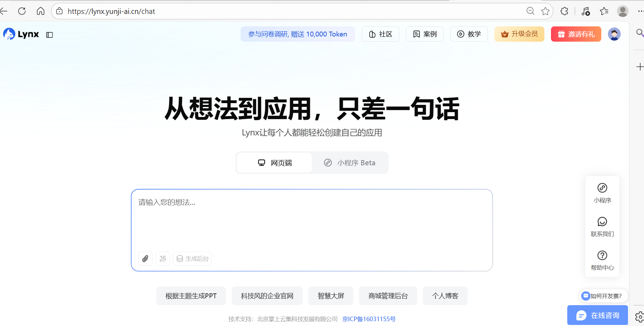Click the 邀请有礼 button

[576, 34]
